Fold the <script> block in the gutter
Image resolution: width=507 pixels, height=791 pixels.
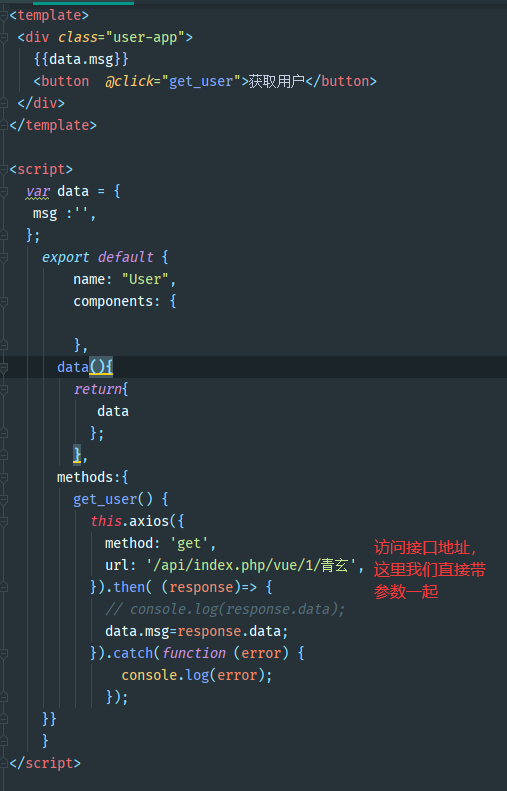coord(4,170)
